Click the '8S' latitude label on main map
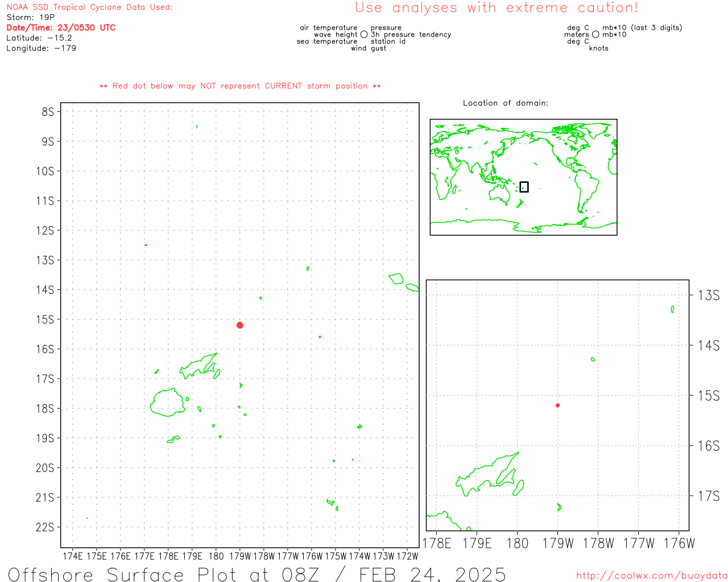 (x=48, y=112)
